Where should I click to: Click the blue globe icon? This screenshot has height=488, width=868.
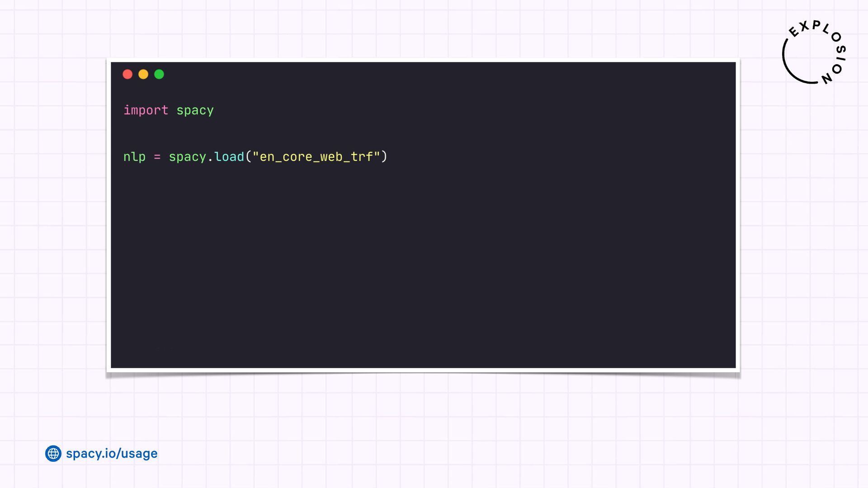53,453
